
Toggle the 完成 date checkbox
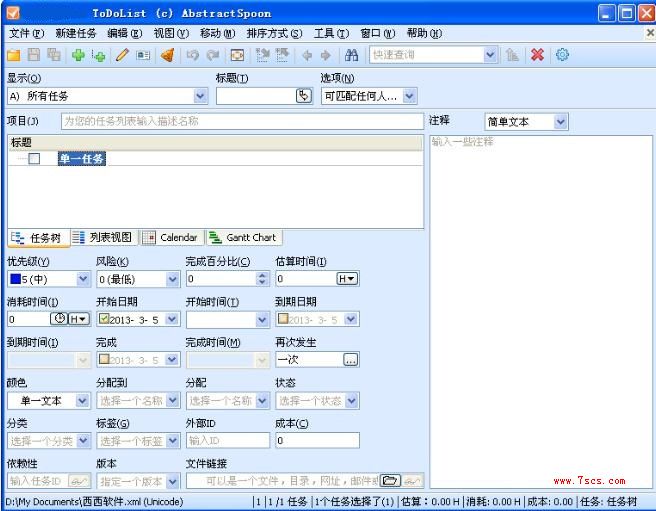(x=104, y=359)
